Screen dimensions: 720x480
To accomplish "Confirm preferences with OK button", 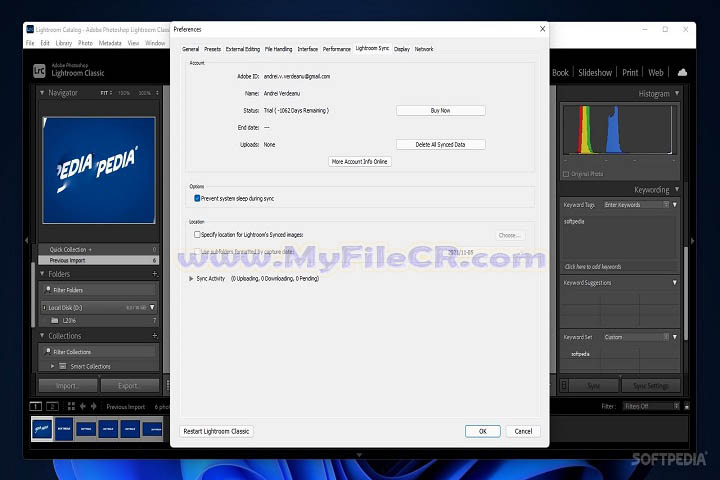I will [x=483, y=431].
